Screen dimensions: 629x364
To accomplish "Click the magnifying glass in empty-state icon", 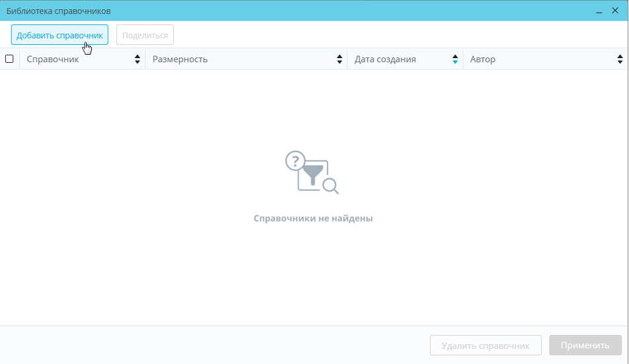I will tap(331, 186).
